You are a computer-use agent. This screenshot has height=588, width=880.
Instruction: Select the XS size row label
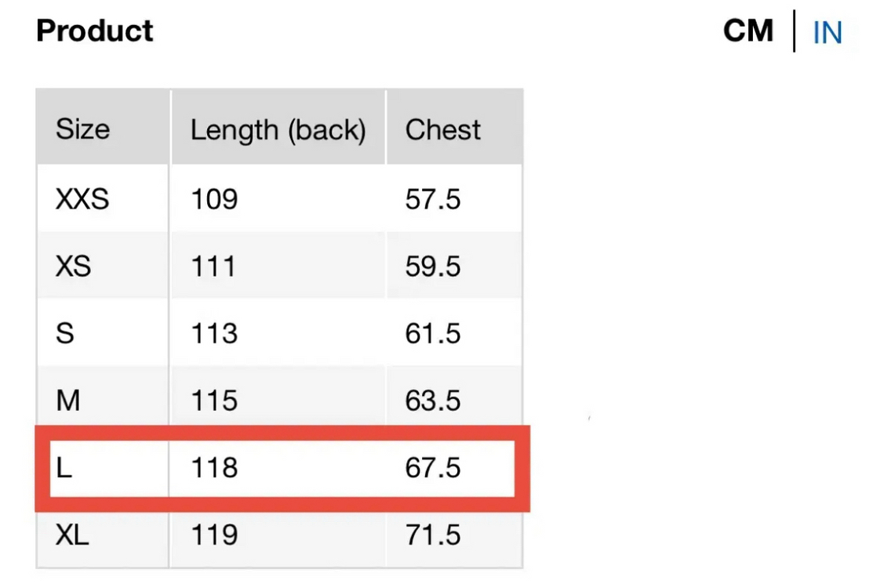coord(73,267)
